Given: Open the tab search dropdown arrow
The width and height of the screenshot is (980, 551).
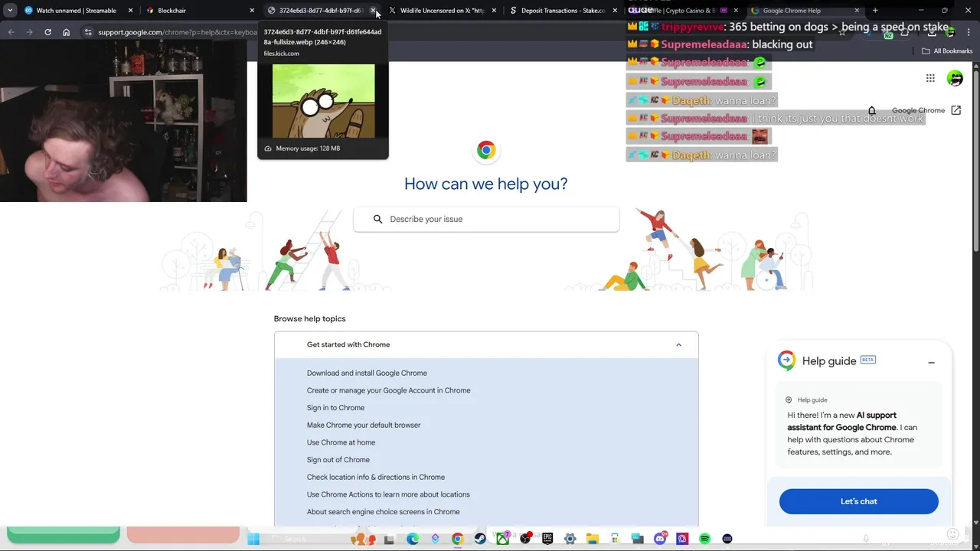Looking at the screenshot, I should 9,11.
